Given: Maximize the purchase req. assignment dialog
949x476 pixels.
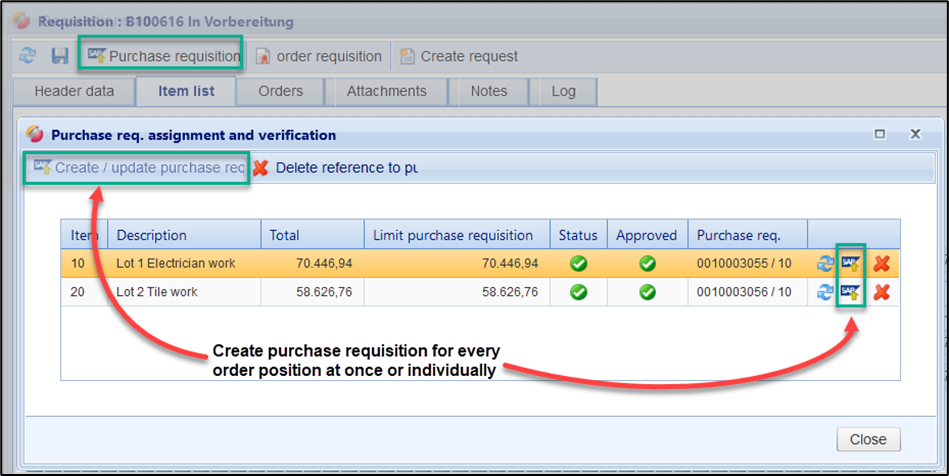Looking at the screenshot, I should 880,134.
